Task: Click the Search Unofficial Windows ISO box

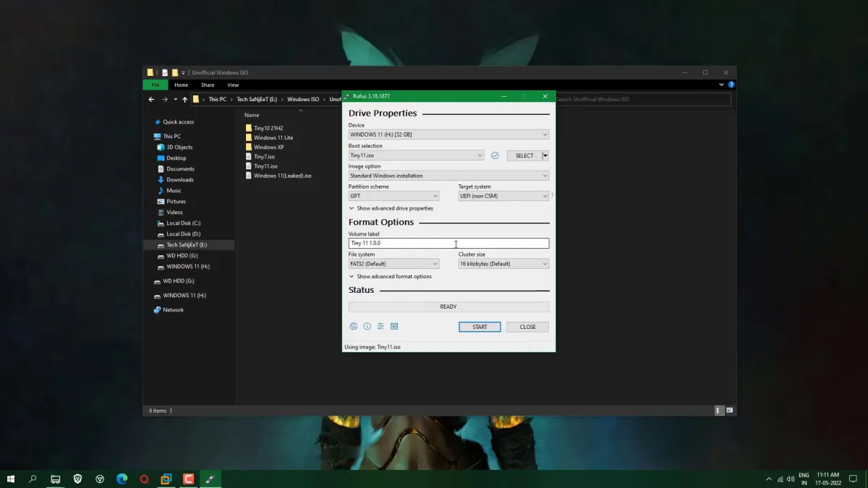Action: pos(642,99)
